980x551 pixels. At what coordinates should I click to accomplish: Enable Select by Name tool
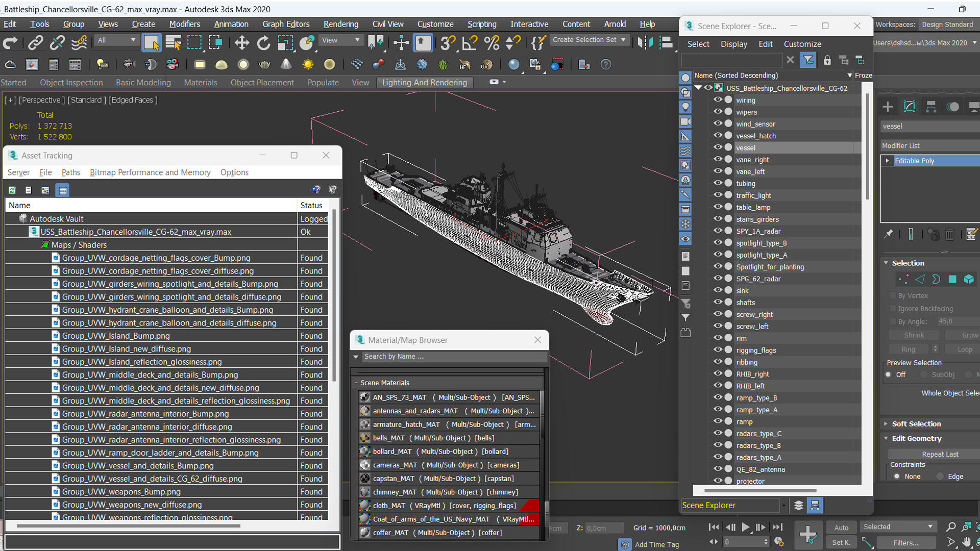tap(173, 43)
